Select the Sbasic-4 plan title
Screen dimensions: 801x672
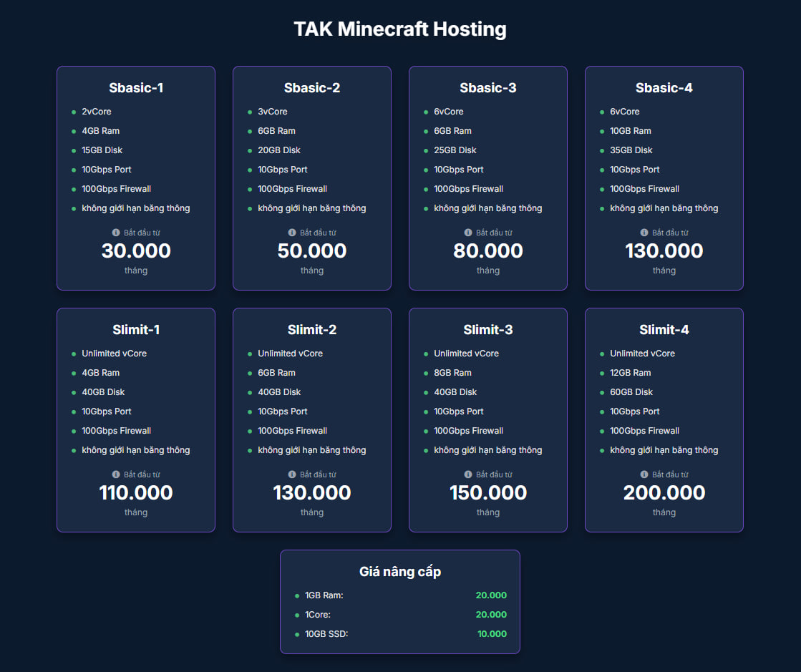point(664,88)
